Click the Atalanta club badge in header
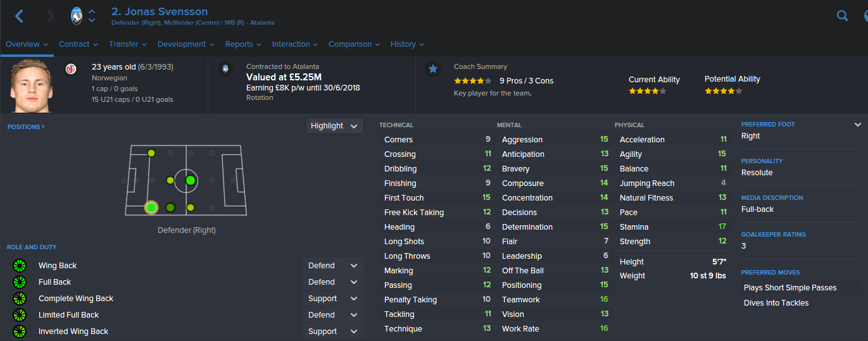The height and width of the screenshot is (341, 868). pyautogui.click(x=77, y=16)
